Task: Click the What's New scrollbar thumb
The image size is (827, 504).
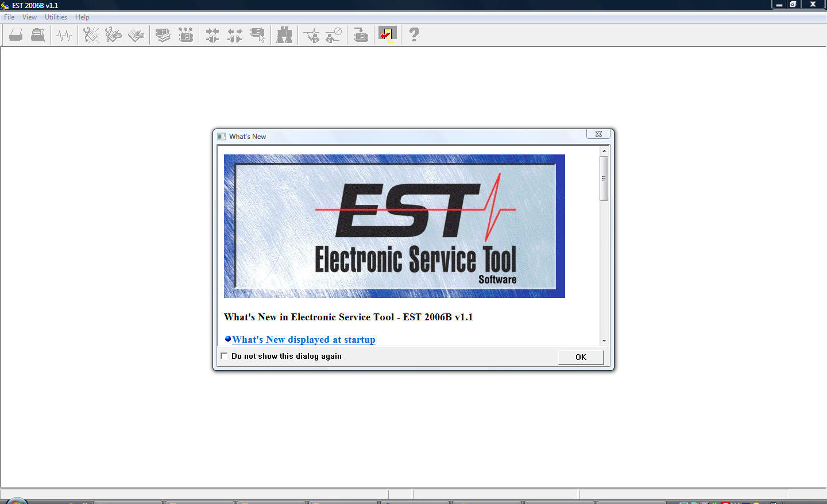Action: point(604,179)
